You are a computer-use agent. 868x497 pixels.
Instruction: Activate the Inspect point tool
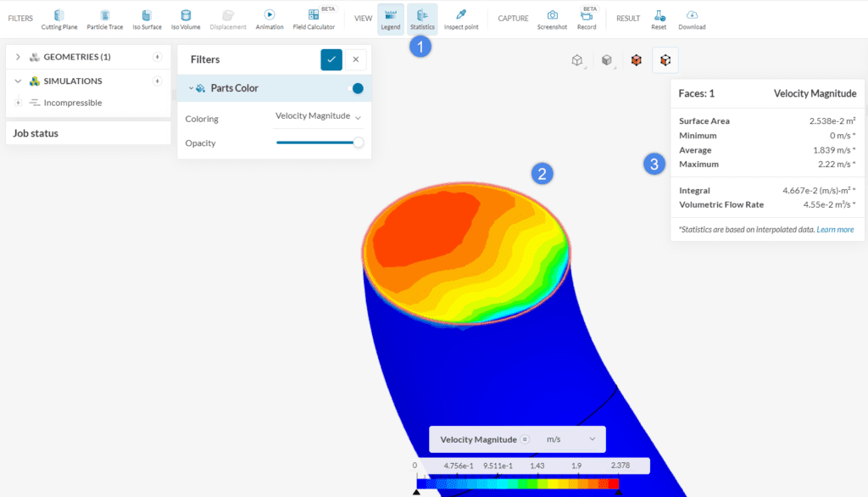click(x=460, y=17)
